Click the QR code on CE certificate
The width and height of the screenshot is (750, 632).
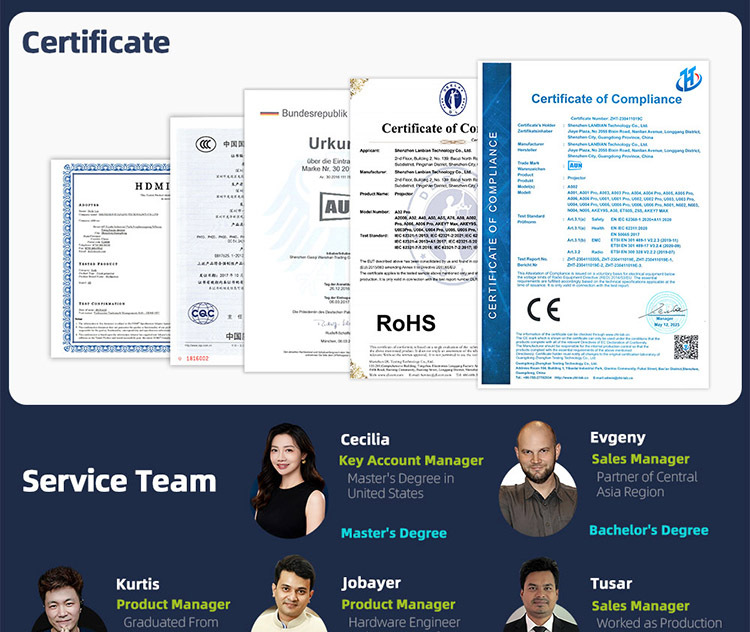[686, 347]
